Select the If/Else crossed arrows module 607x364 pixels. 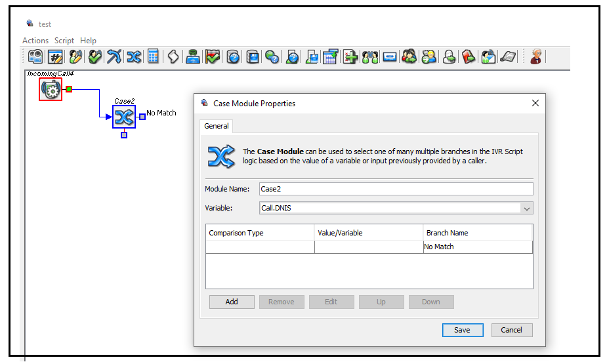click(x=114, y=57)
